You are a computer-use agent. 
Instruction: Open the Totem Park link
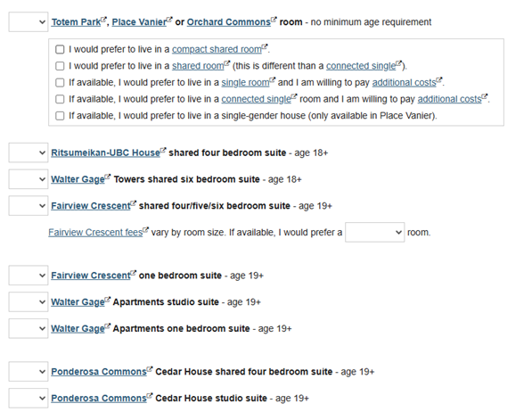point(76,22)
